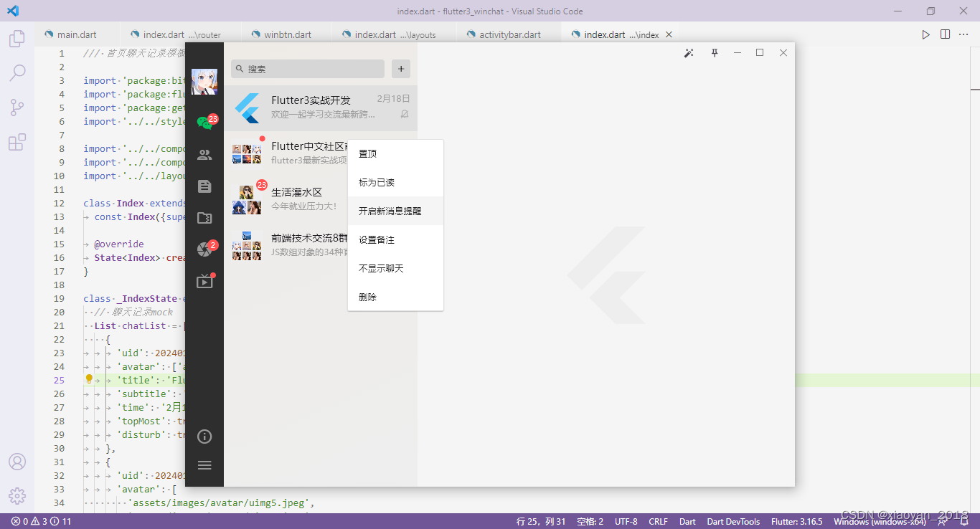
Task: Open the files folder icon in sidebar
Action: tap(204, 218)
